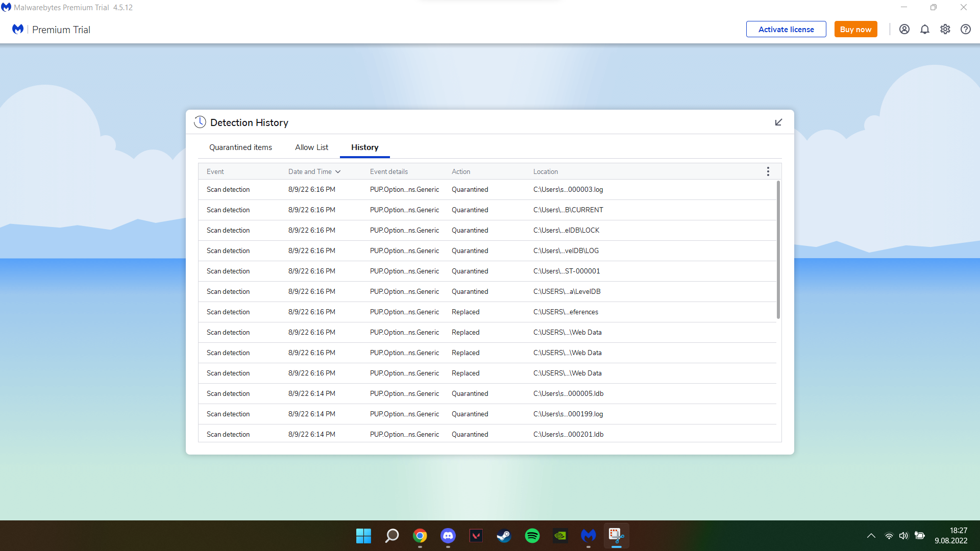Open the battery tray icon
Viewport: 980px width, 551px height.
(919, 536)
